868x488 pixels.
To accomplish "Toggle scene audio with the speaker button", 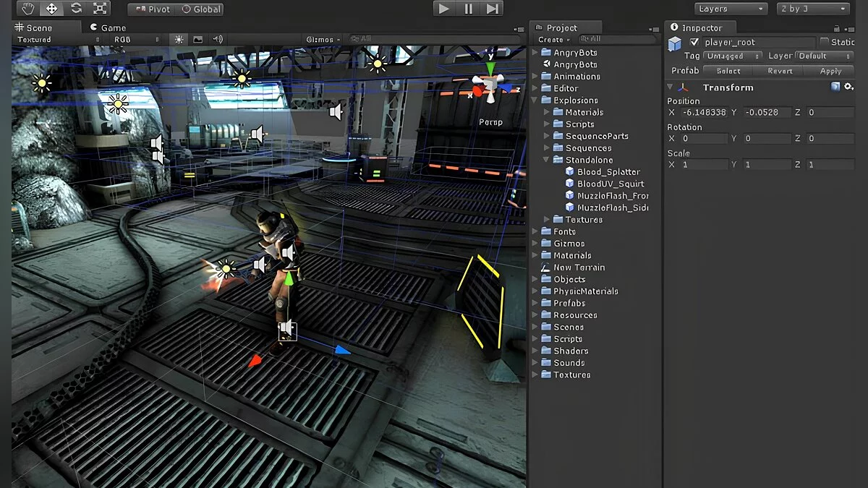I will [218, 40].
